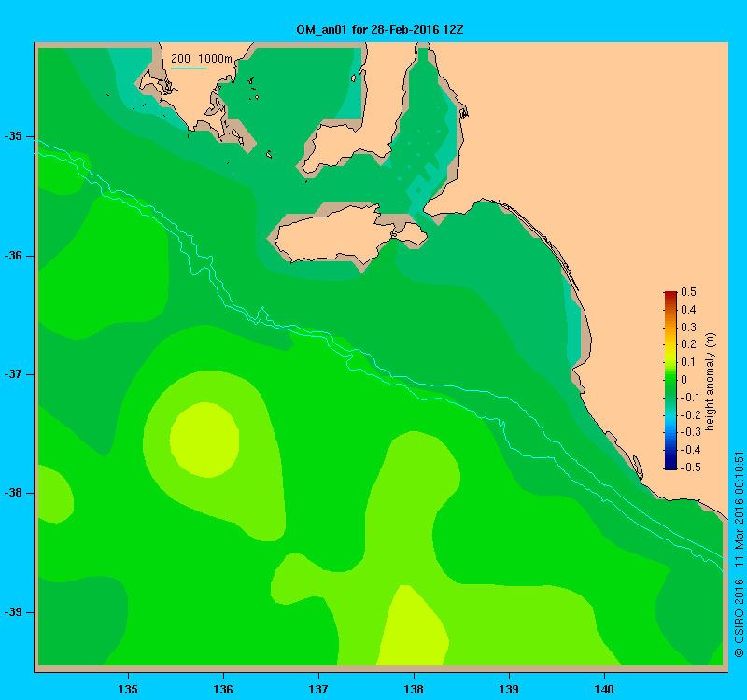Viewport: 747px width, 700px height.
Task: Click the 138 longitude axis label
Action: (414, 689)
